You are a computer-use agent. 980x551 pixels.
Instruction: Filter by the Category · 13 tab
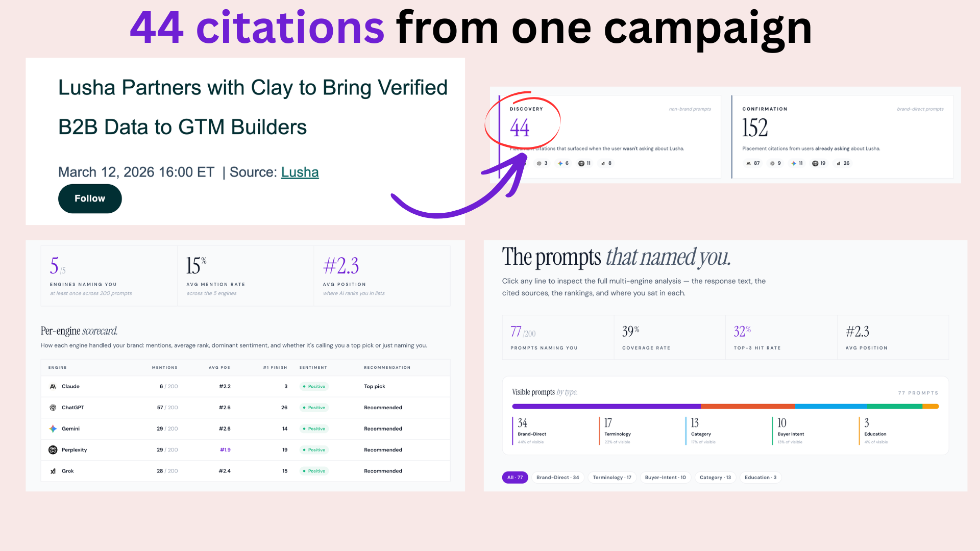point(715,478)
